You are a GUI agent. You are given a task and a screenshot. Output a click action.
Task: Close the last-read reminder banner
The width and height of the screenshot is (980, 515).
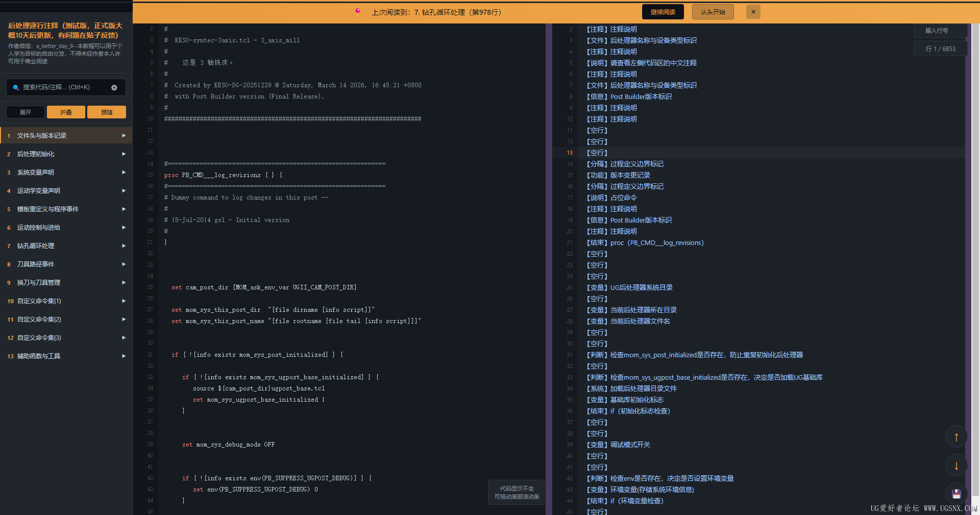753,12
